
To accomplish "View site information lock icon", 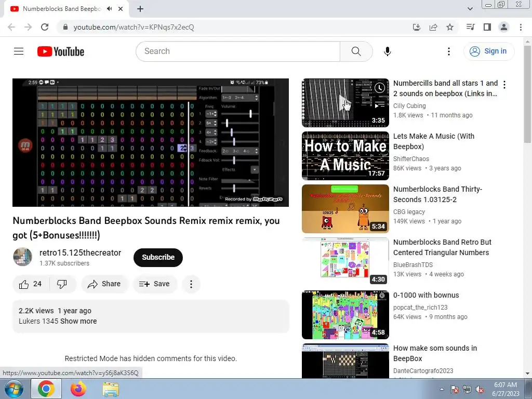I will 65,27.
